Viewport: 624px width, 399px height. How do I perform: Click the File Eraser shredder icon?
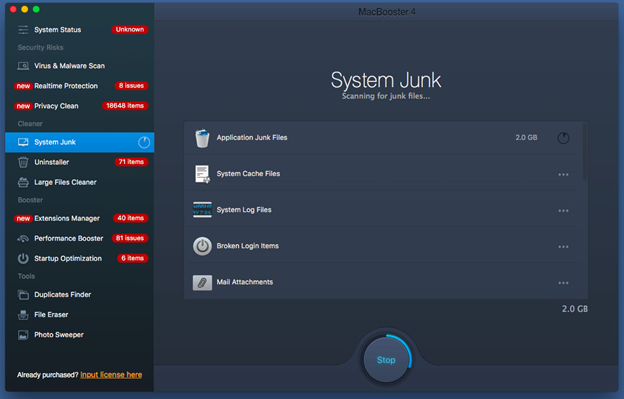[23, 315]
